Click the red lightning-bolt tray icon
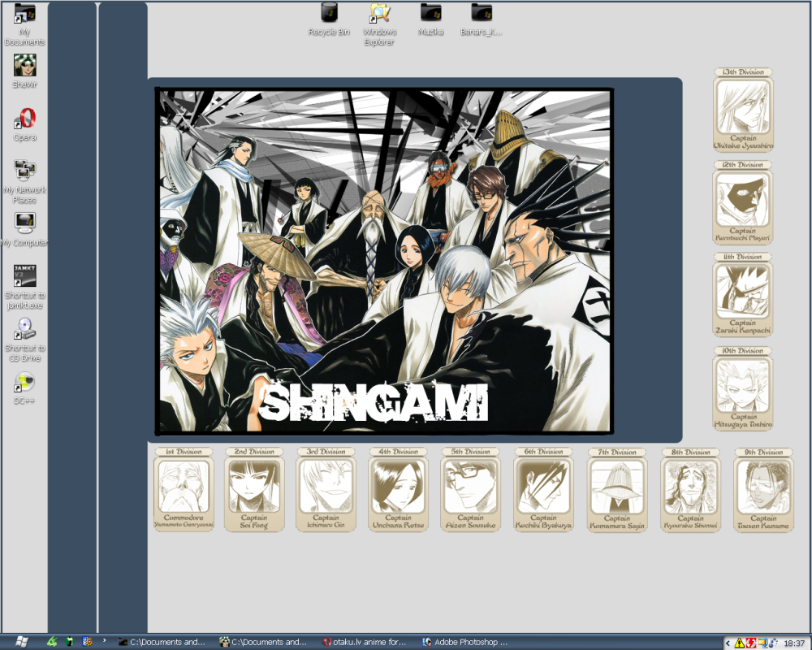 750,643
